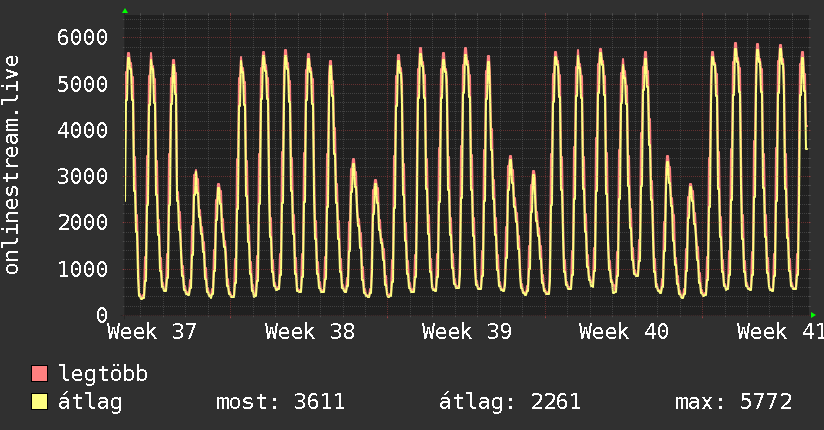Screen dimensions: 824x430
Task: Select the átlag: 2261 statistic
Action: pyautogui.click(x=510, y=402)
